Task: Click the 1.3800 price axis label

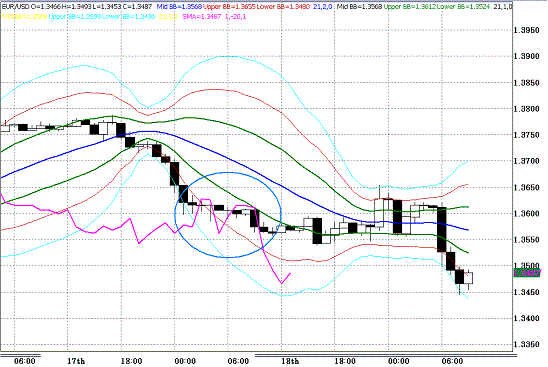Action: pyautogui.click(x=527, y=109)
